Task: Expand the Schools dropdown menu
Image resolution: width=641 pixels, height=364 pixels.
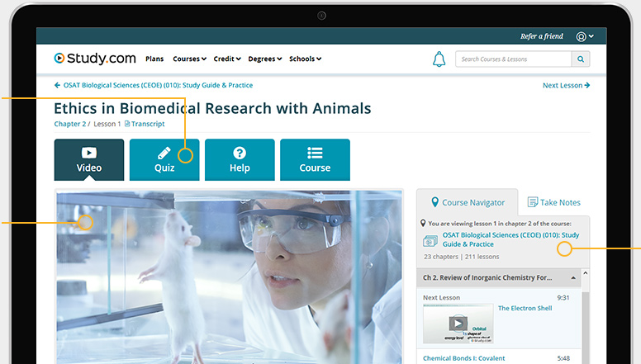Action: click(x=305, y=59)
